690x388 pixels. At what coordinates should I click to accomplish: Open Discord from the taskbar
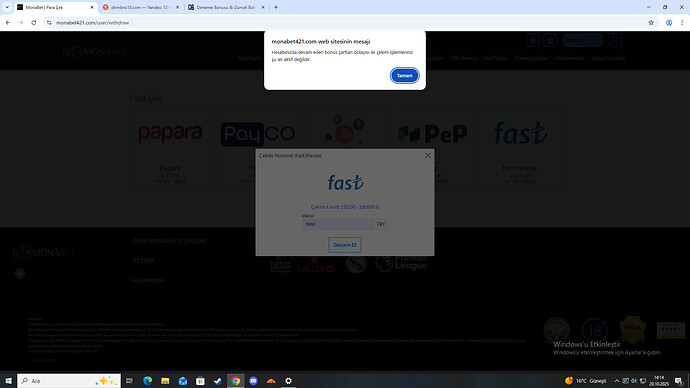coord(253,381)
